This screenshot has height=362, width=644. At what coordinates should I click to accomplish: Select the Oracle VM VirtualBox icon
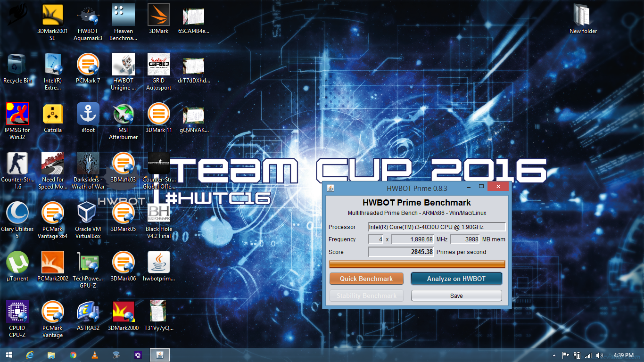point(88,220)
